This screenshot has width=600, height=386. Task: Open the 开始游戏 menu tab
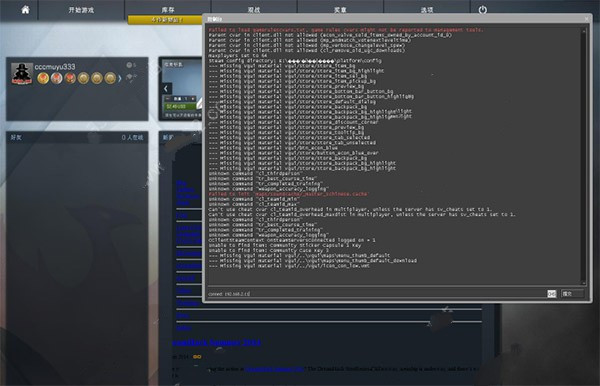(x=81, y=10)
